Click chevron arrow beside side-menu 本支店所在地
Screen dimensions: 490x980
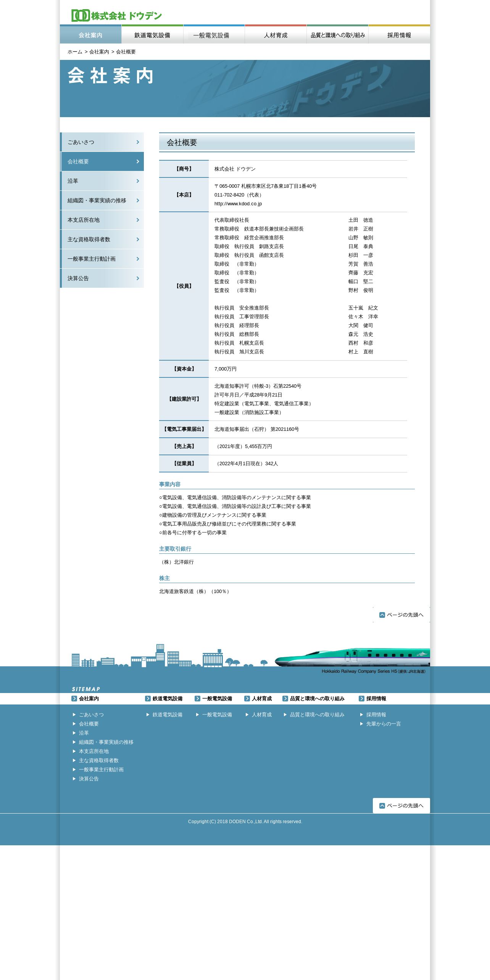tap(138, 220)
